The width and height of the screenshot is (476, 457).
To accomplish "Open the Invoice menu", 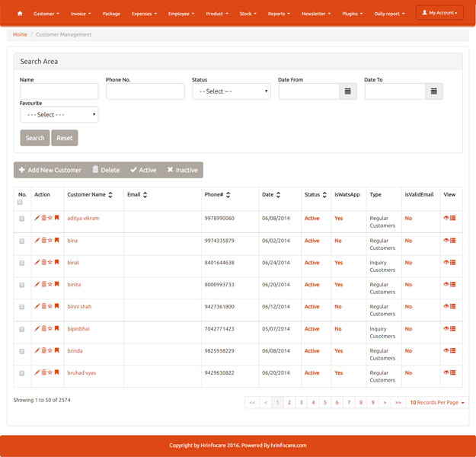I will click(x=81, y=14).
